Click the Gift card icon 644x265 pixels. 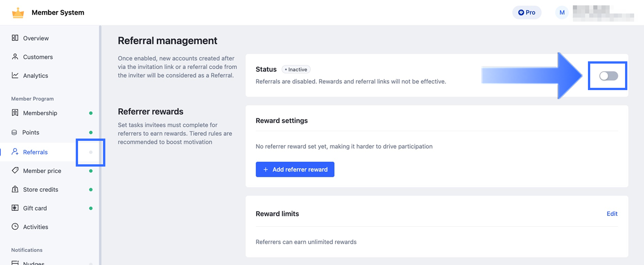pos(15,208)
